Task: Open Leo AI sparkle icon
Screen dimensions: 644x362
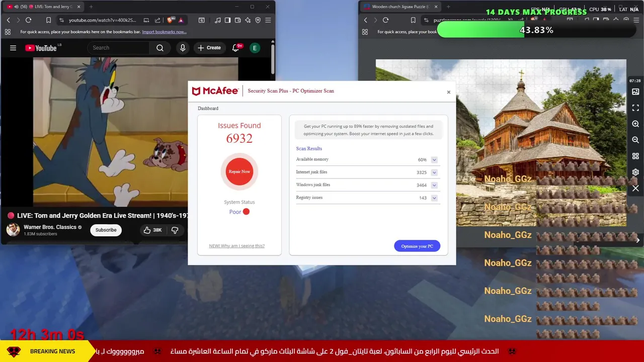Action: click(248, 20)
